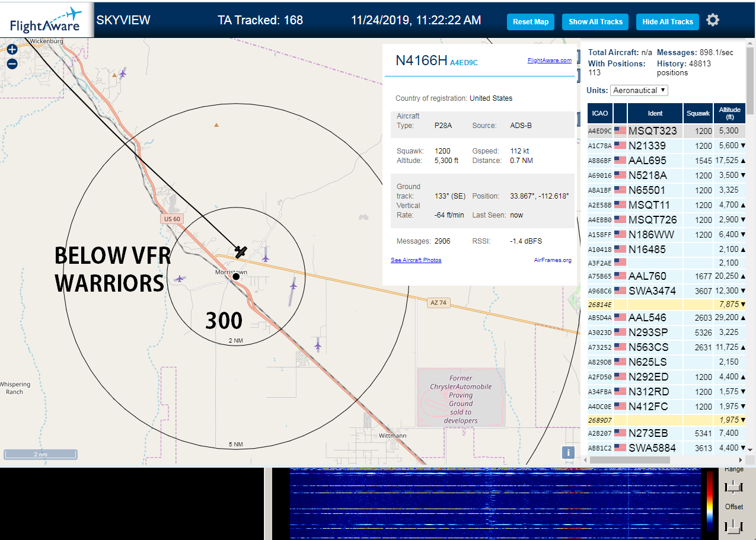Click the A4ED9C hex code beside N4166H
Viewport: 756px width, 540px height.
(464, 62)
